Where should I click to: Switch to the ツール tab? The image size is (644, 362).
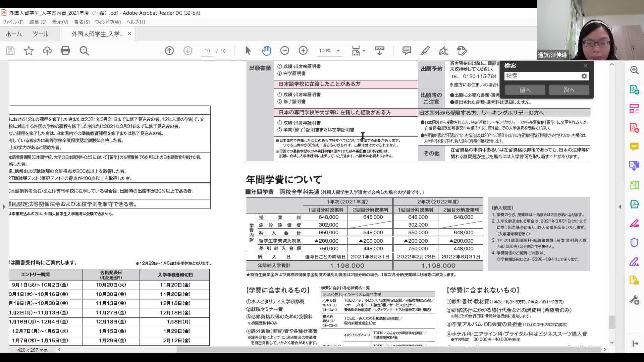pyautogui.click(x=41, y=34)
